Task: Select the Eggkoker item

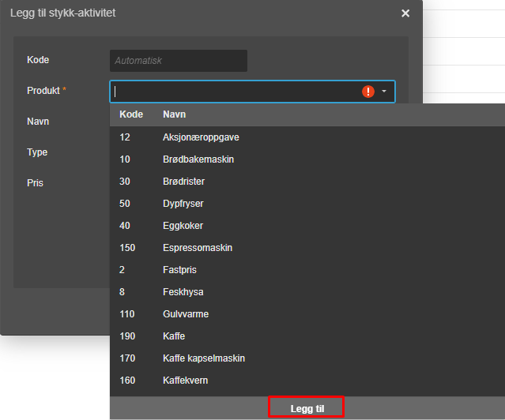Action: tap(307, 226)
